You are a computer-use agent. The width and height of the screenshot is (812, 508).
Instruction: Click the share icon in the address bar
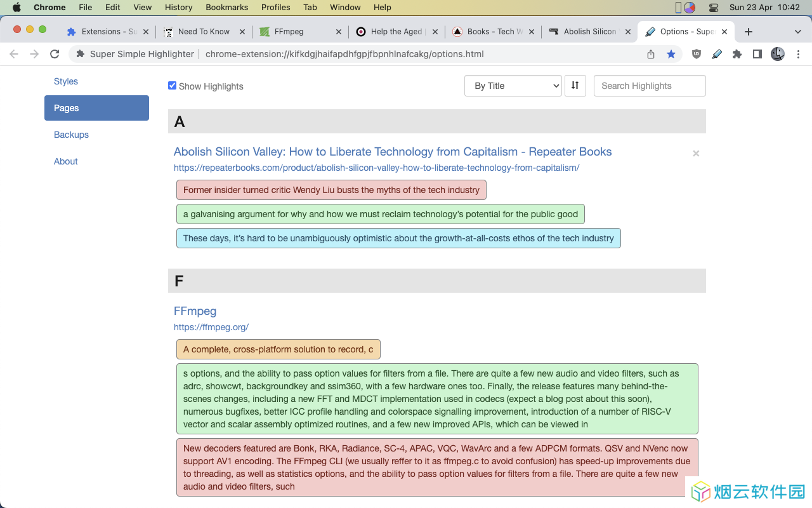click(651, 54)
